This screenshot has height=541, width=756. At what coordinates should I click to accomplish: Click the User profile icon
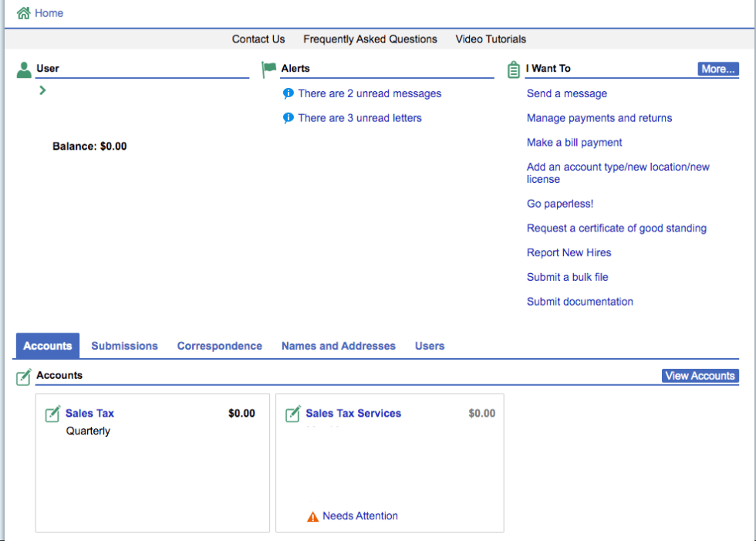coord(24,69)
